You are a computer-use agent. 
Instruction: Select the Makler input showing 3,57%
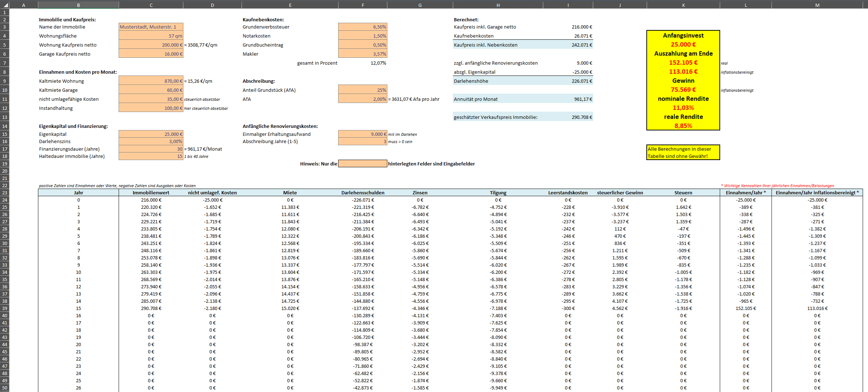(362, 54)
